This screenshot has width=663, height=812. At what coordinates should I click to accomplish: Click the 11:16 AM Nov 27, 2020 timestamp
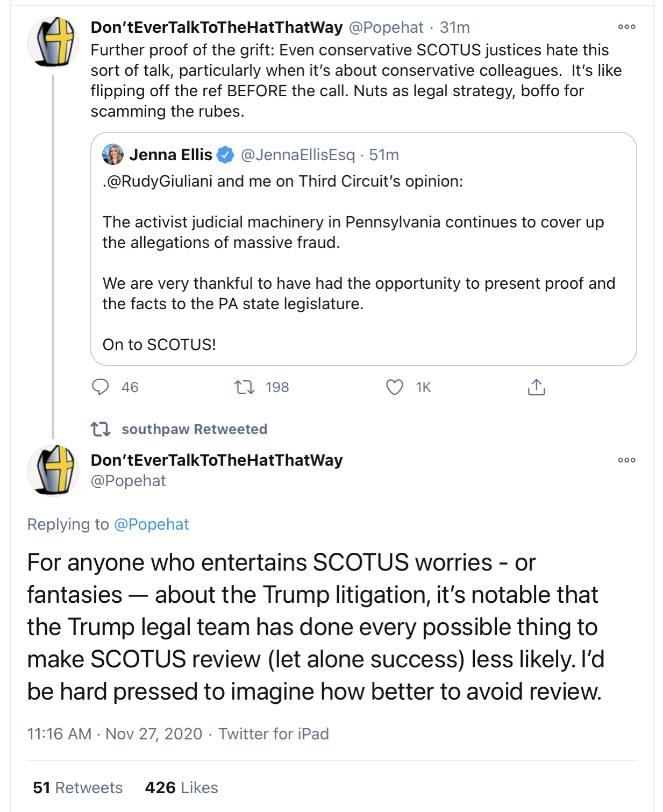[x=115, y=734]
